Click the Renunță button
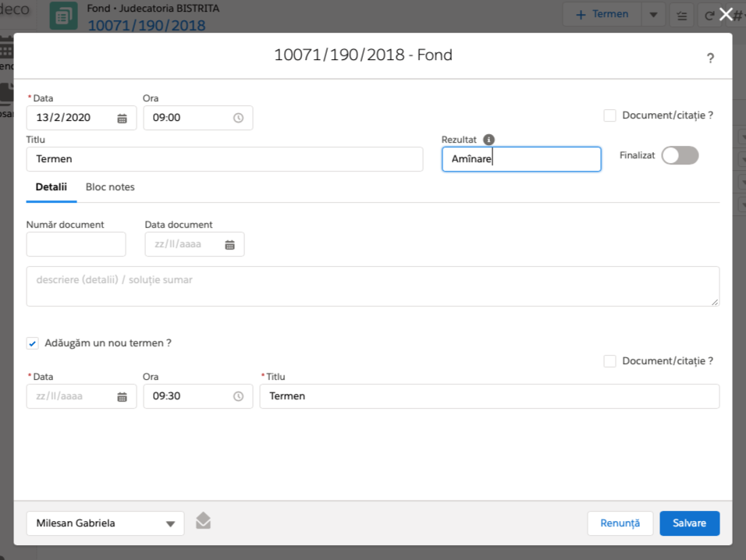 [x=620, y=523]
